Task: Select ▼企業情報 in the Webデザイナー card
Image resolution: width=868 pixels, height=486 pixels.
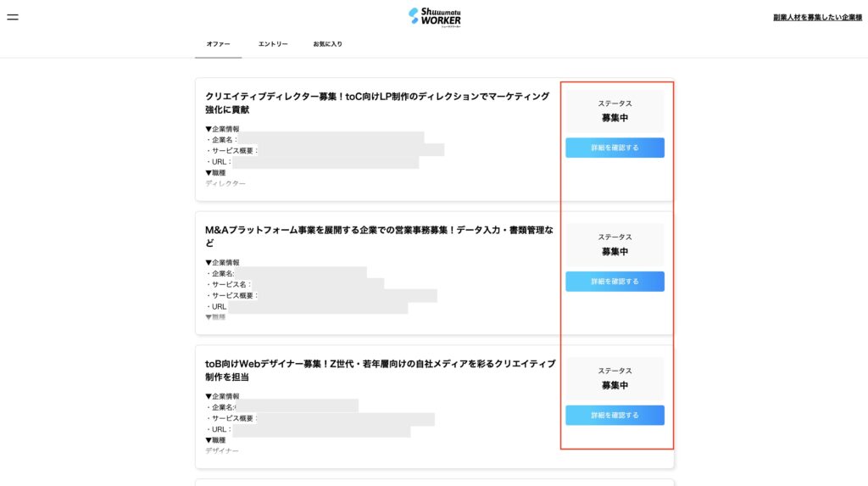Action: (x=222, y=396)
